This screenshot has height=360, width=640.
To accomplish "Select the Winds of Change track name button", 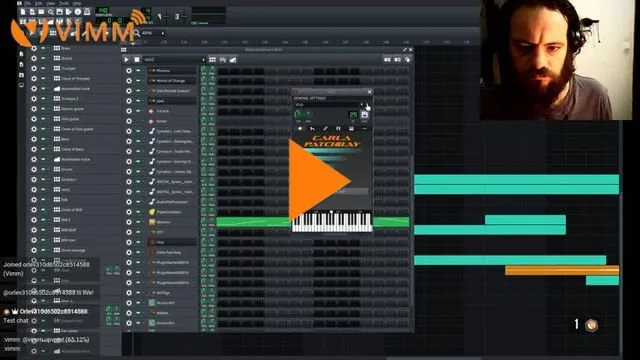I will (x=172, y=80).
